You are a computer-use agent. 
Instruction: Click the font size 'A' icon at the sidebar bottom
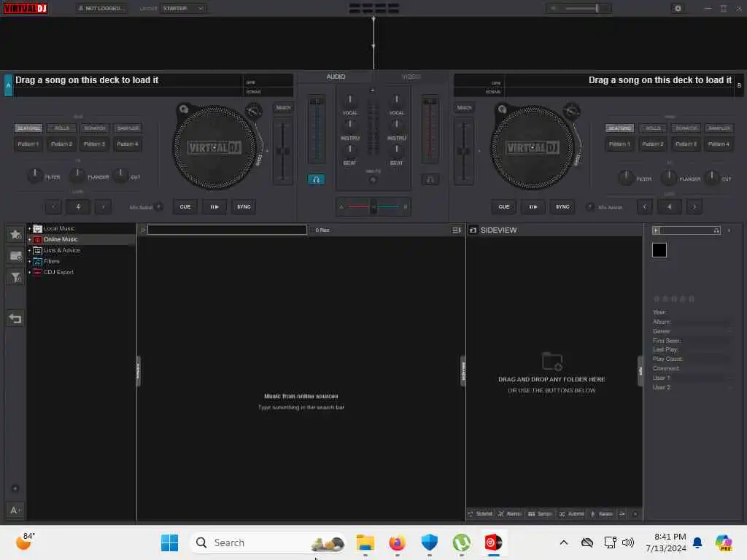coord(15,510)
